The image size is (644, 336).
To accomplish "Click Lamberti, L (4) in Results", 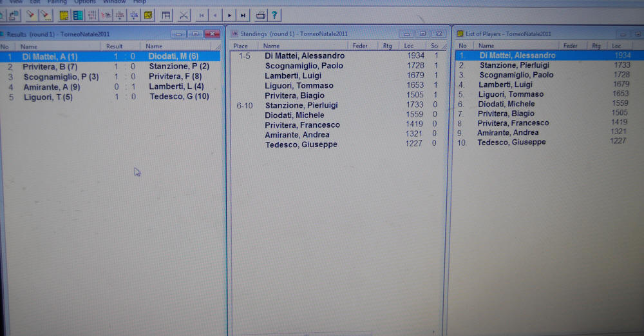I will pos(176,86).
